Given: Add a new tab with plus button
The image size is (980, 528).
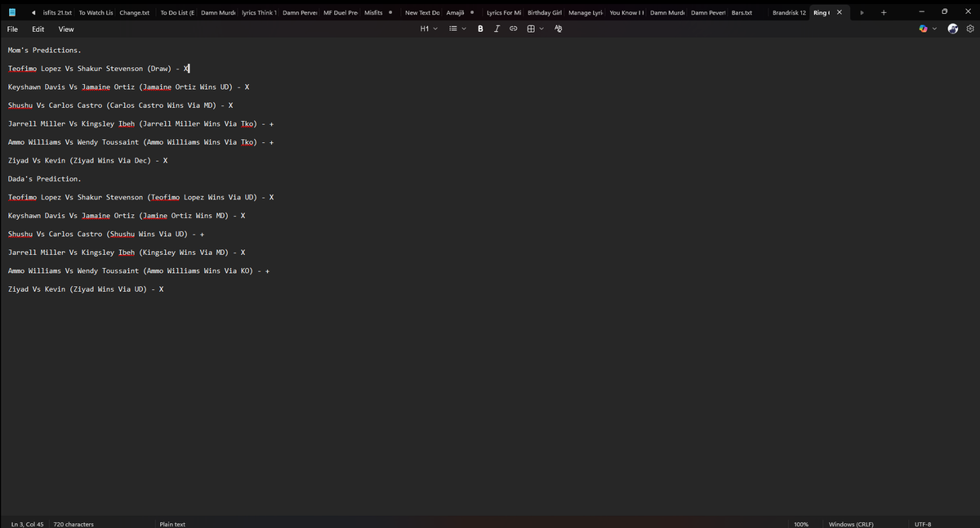Looking at the screenshot, I should pyautogui.click(x=884, y=12).
